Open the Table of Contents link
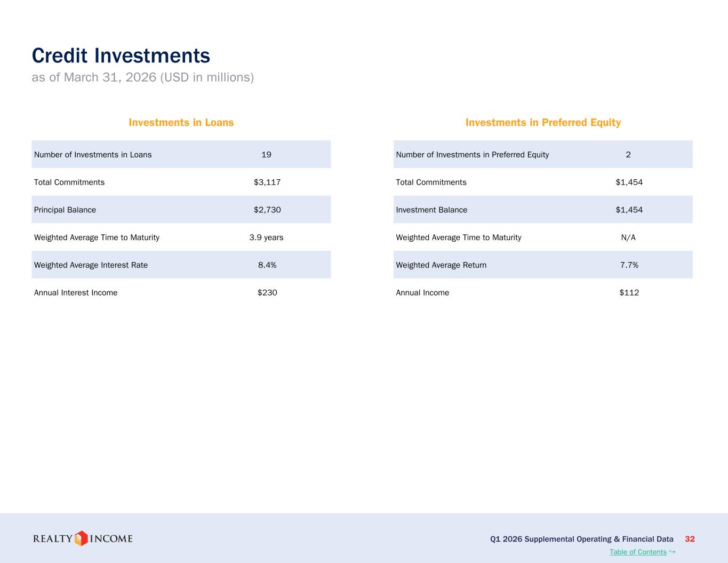This screenshot has height=563, width=728. click(638, 552)
